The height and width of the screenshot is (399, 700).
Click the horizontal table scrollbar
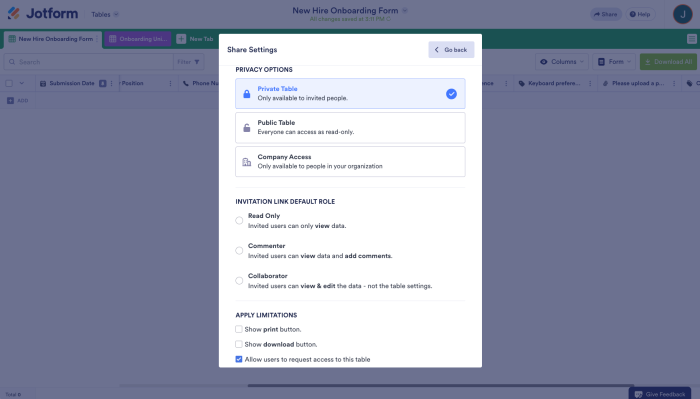(441, 385)
